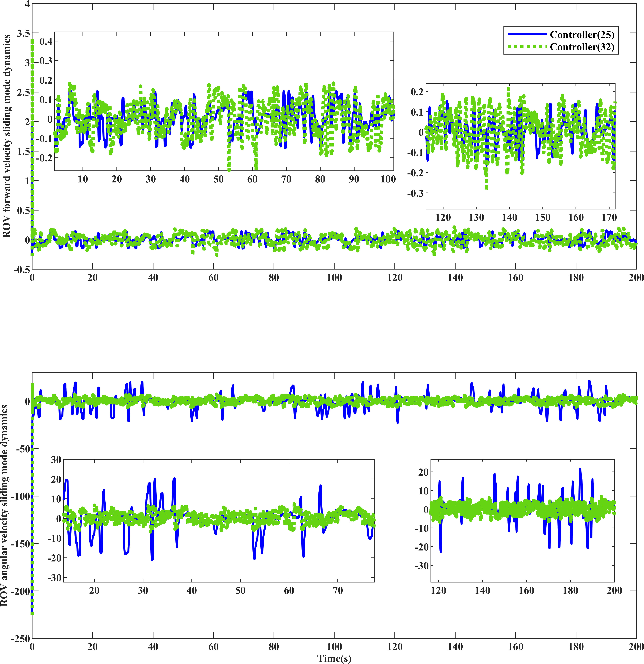Select ROV forward velocity sliding mode dynamics label
Screen dimensions: 644x664
(x=6, y=136)
